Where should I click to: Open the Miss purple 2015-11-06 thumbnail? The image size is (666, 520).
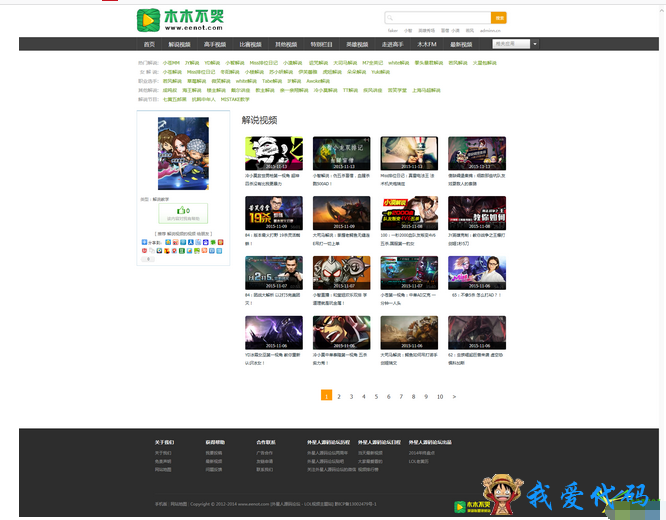click(477, 273)
